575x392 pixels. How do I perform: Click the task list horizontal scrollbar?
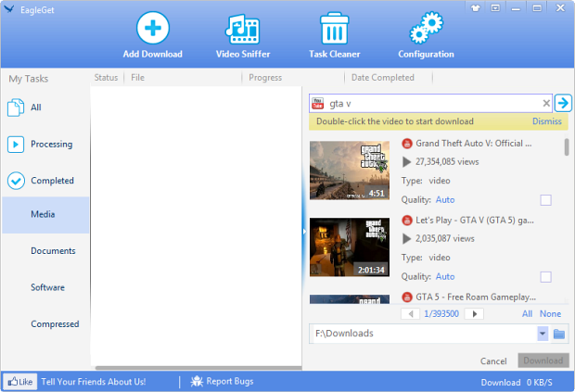pyautogui.click(x=198, y=368)
